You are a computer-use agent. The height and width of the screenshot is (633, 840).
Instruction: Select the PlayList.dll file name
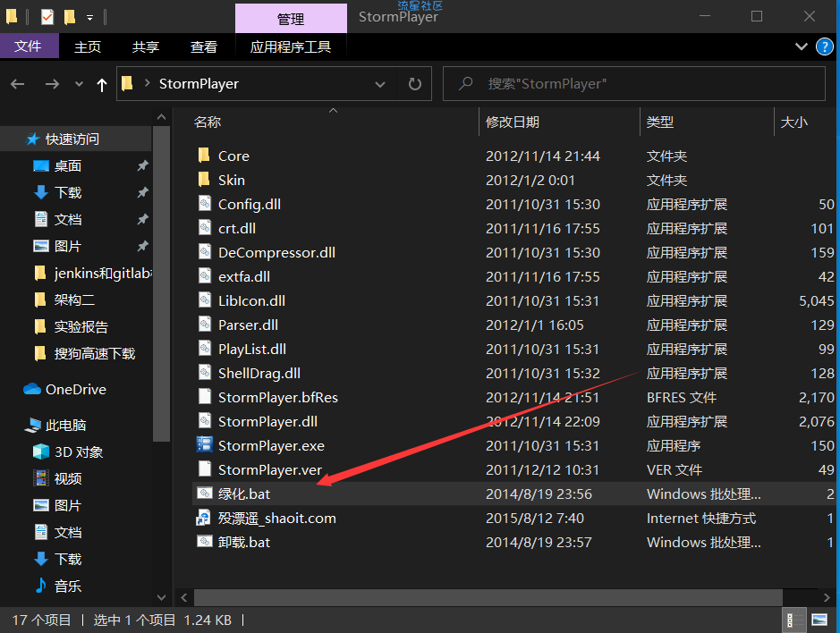point(251,349)
